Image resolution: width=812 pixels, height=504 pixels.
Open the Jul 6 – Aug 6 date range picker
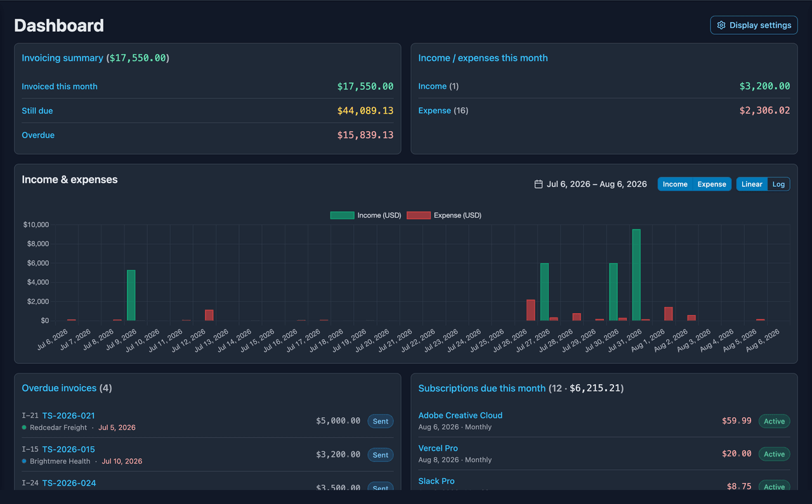591,184
